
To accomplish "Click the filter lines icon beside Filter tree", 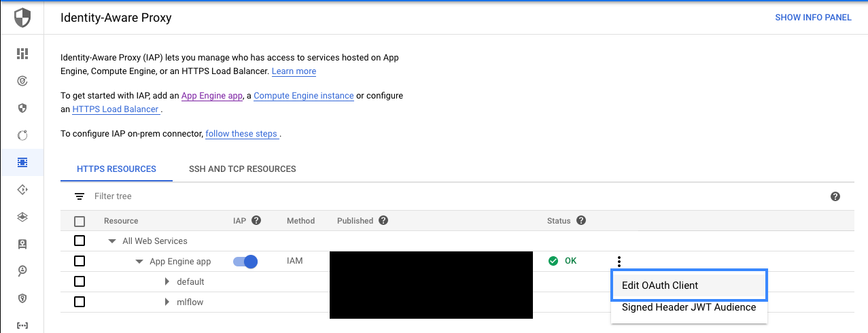I will (80, 196).
